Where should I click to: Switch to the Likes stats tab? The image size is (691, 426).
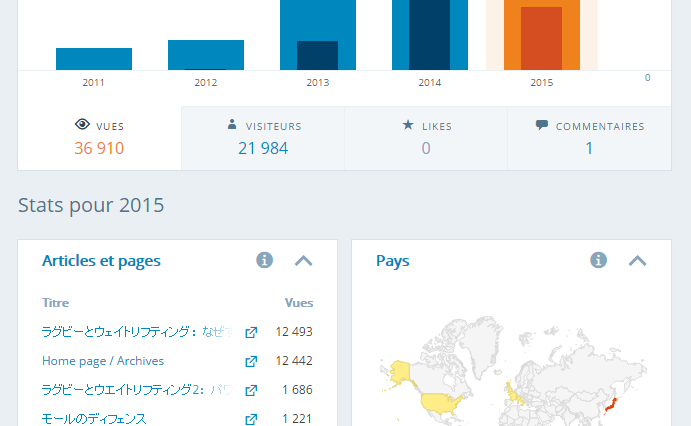pyautogui.click(x=426, y=138)
